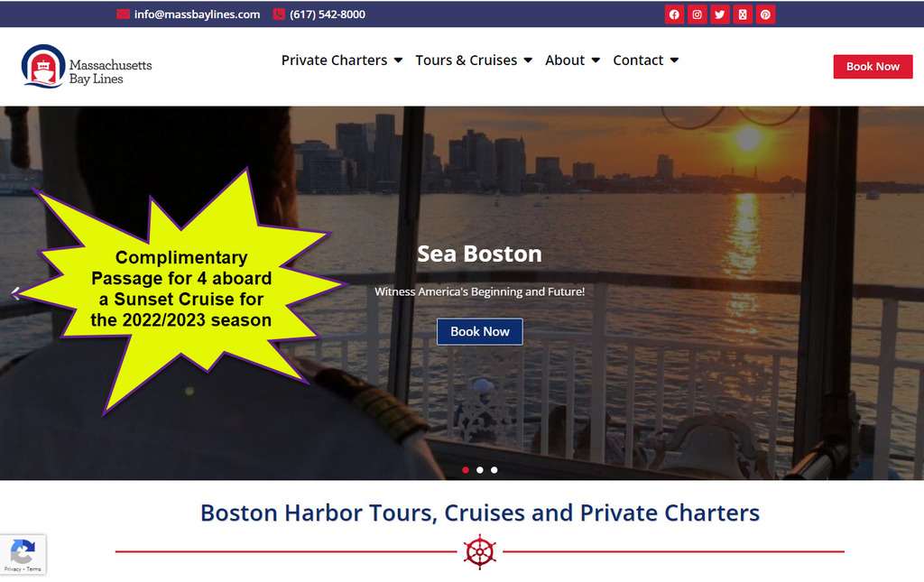Click the info@massbaylines.com email link

coord(197,14)
